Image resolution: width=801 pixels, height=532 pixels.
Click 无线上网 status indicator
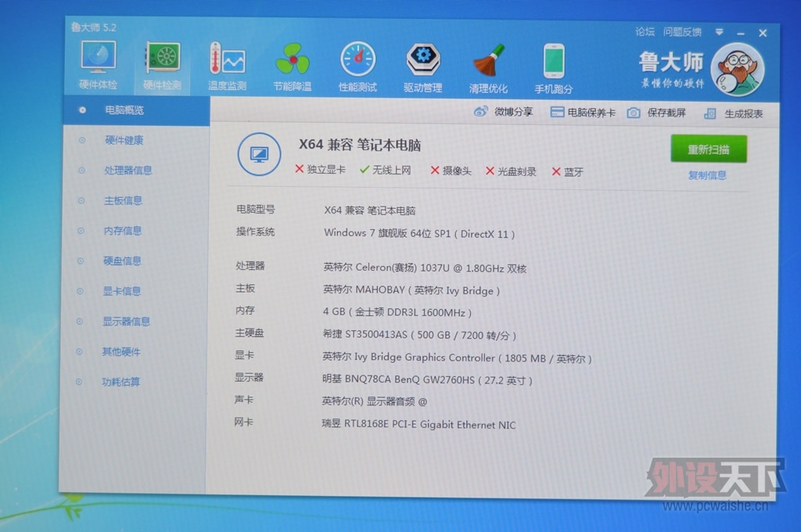[385, 170]
